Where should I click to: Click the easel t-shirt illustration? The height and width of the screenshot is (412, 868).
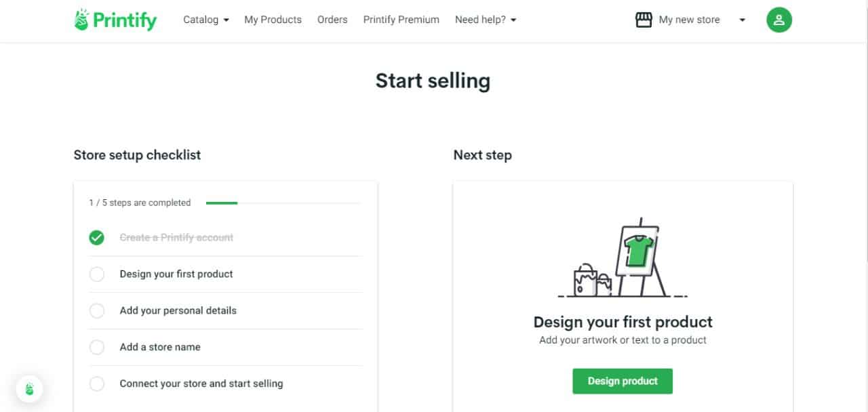pos(623,260)
